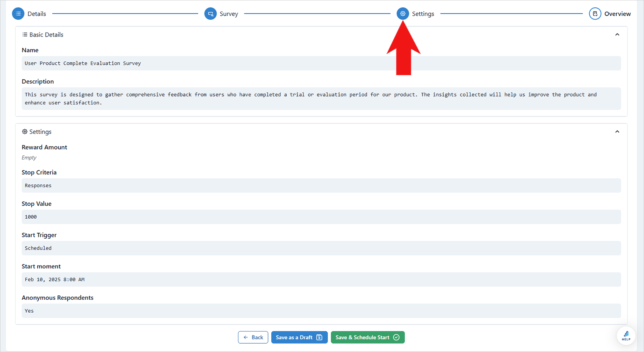The height and width of the screenshot is (352, 644).
Task: Click the Description text field
Action: 321,98
